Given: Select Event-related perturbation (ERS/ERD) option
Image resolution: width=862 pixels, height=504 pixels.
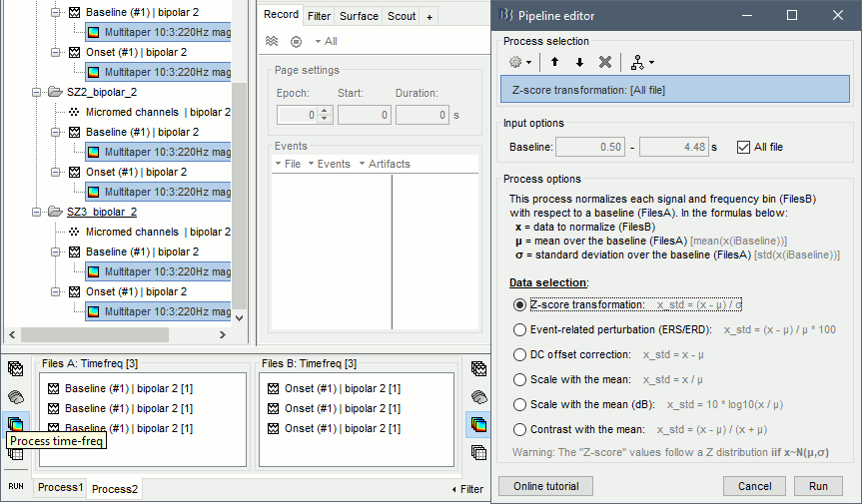Looking at the screenshot, I should pyautogui.click(x=519, y=329).
